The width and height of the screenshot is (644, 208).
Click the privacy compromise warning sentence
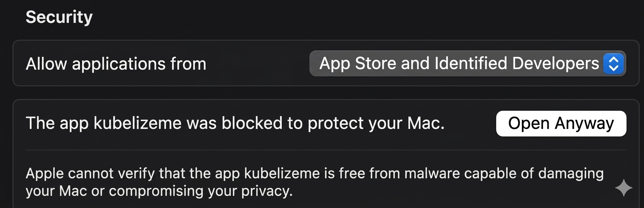click(x=159, y=191)
